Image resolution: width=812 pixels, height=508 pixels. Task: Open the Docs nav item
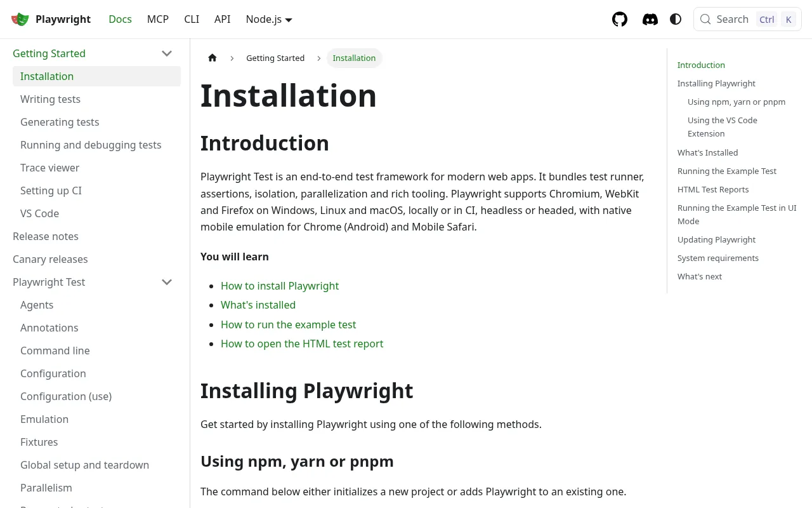tap(120, 19)
